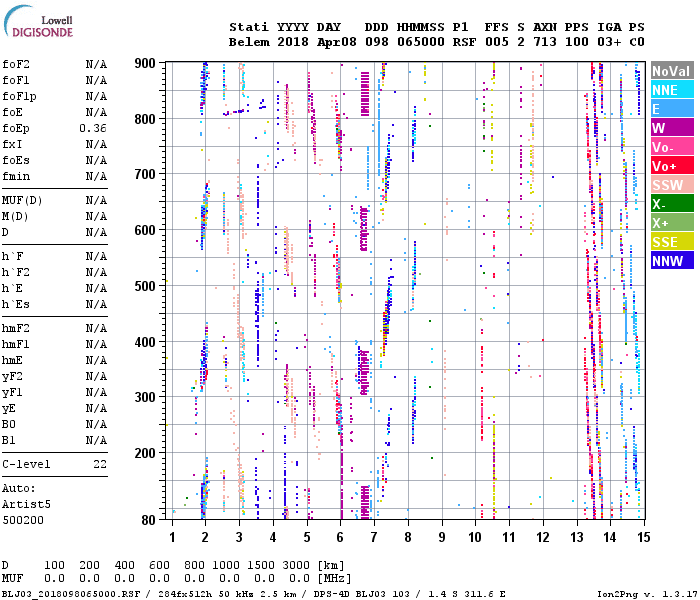Click the hmE parameter label
The height and width of the screenshot is (600, 700).
coord(12,360)
